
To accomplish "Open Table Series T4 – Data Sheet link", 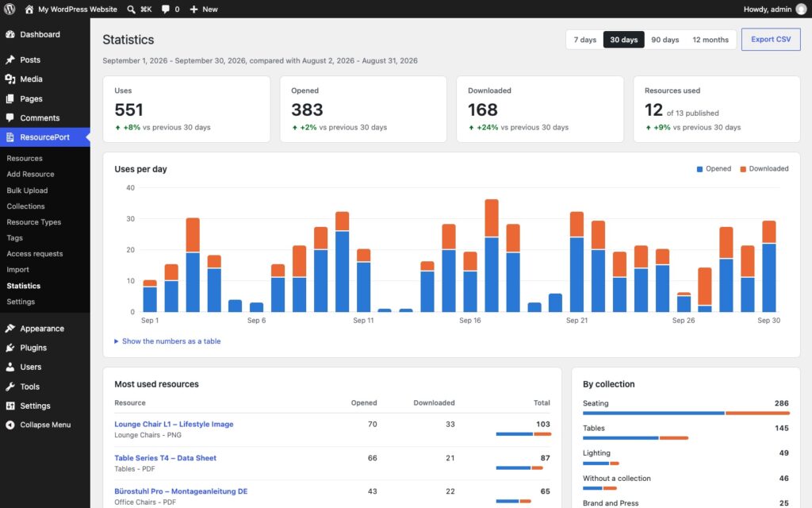I will [x=165, y=458].
